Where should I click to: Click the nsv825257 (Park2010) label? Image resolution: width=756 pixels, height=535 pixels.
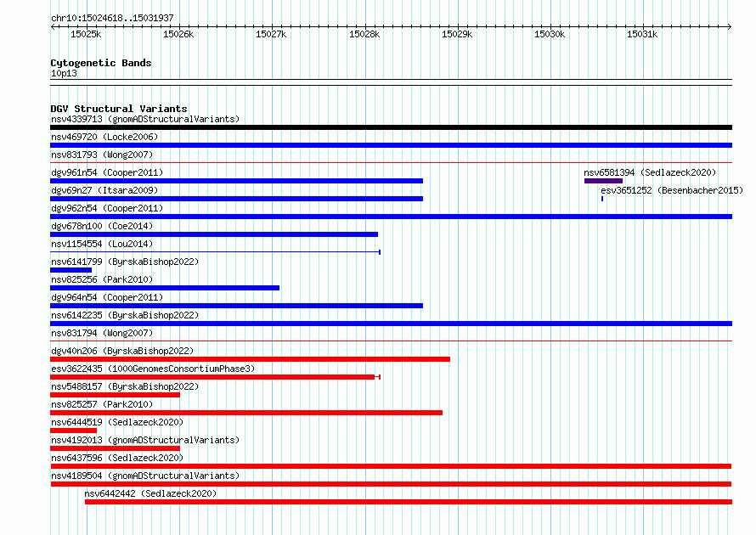[x=102, y=404]
